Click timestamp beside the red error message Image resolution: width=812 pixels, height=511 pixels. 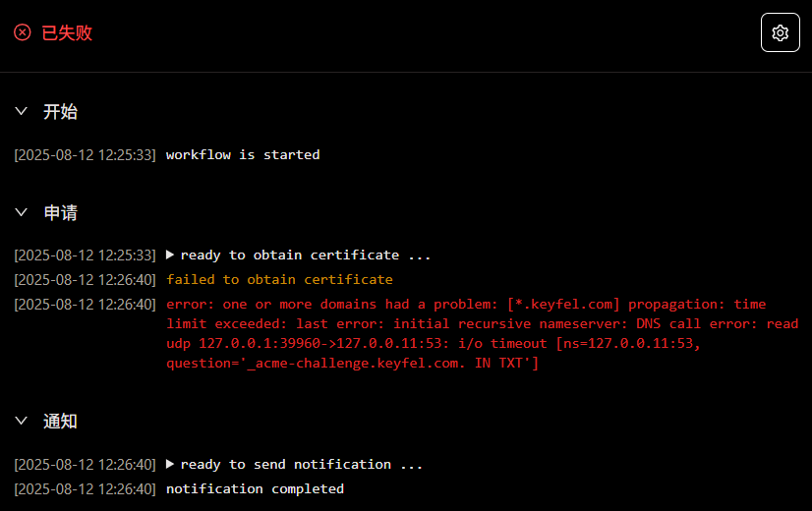[85, 304]
